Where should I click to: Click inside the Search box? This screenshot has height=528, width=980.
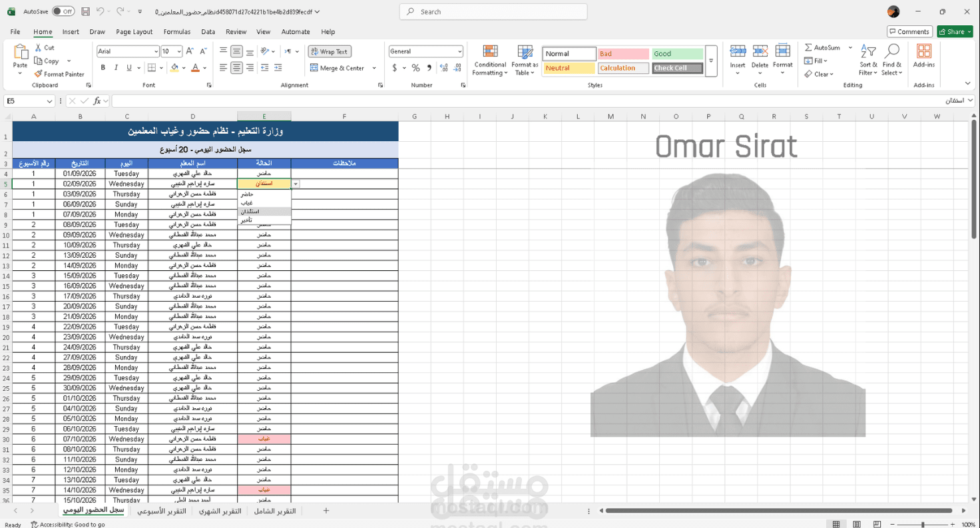[x=493, y=11]
